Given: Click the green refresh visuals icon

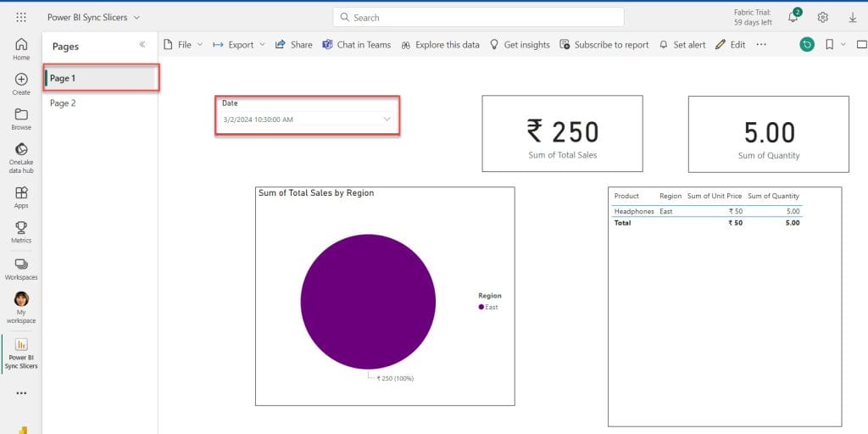Looking at the screenshot, I should tap(807, 45).
